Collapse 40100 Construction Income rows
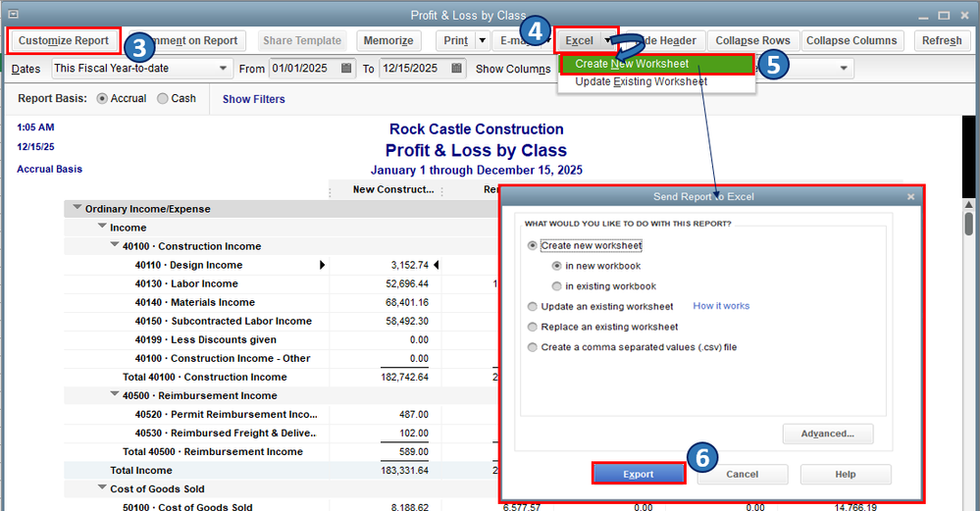The height and width of the screenshot is (511, 980). tap(115, 245)
